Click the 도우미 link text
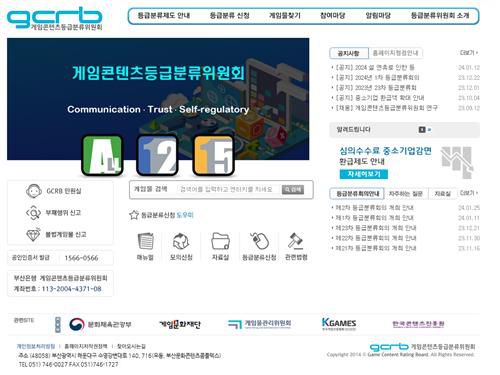The image size is (500, 375). point(185,215)
